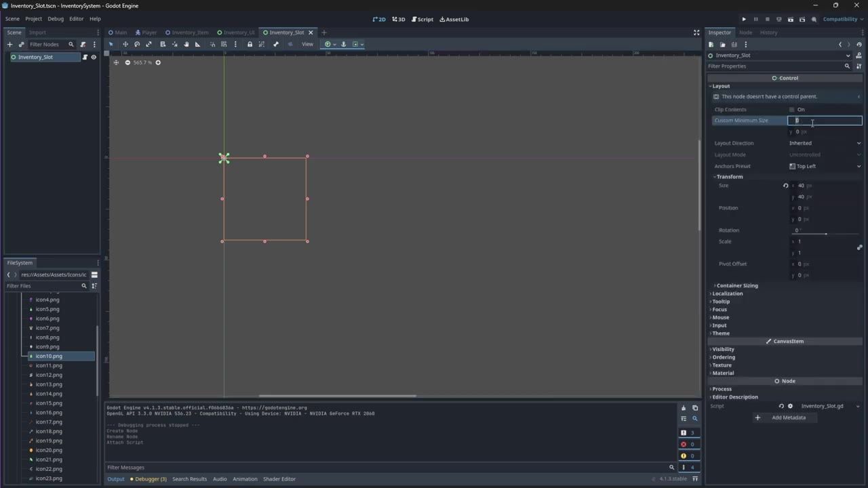Image resolution: width=868 pixels, height=488 pixels.
Task: Clear the output log
Action: click(684, 408)
